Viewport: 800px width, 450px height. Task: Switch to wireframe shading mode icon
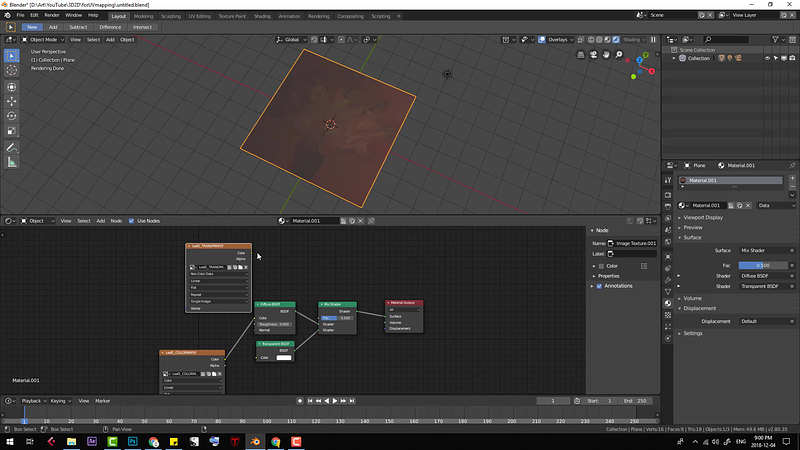(591, 39)
